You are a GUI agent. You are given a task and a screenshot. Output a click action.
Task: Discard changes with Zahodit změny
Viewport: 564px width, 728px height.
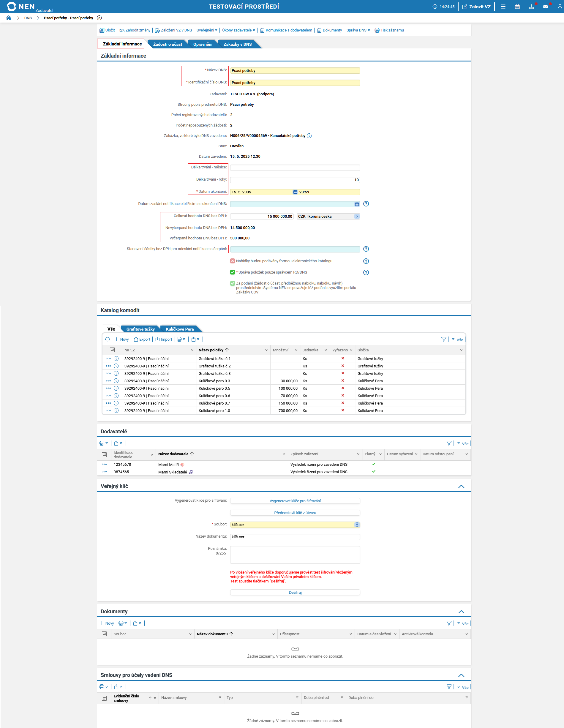click(135, 30)
